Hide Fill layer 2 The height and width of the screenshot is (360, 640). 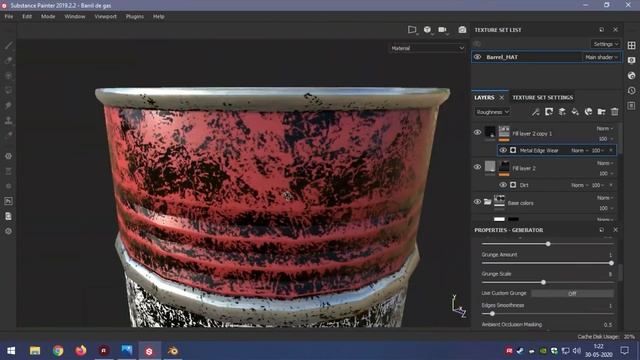click(x=477, y=167)
